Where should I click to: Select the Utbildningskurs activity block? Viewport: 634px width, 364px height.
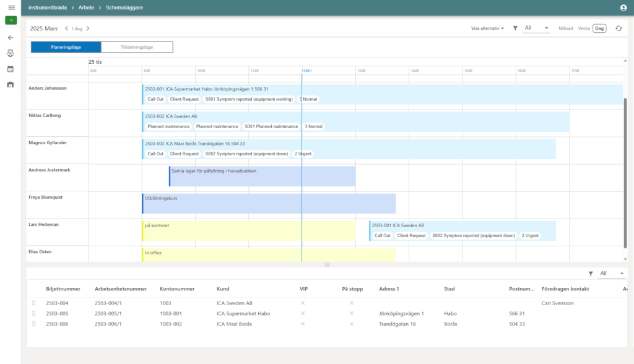click(x=269, y=204)
